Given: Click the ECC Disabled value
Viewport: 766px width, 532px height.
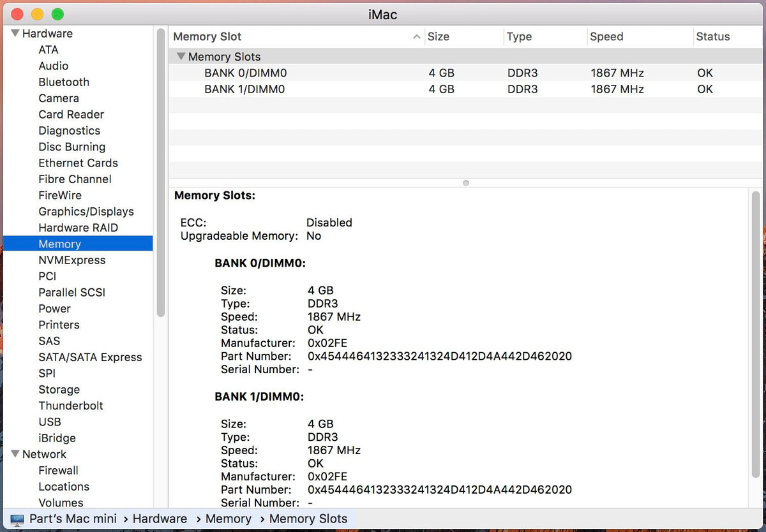Looking at the screenshot, I should [329, 223].
